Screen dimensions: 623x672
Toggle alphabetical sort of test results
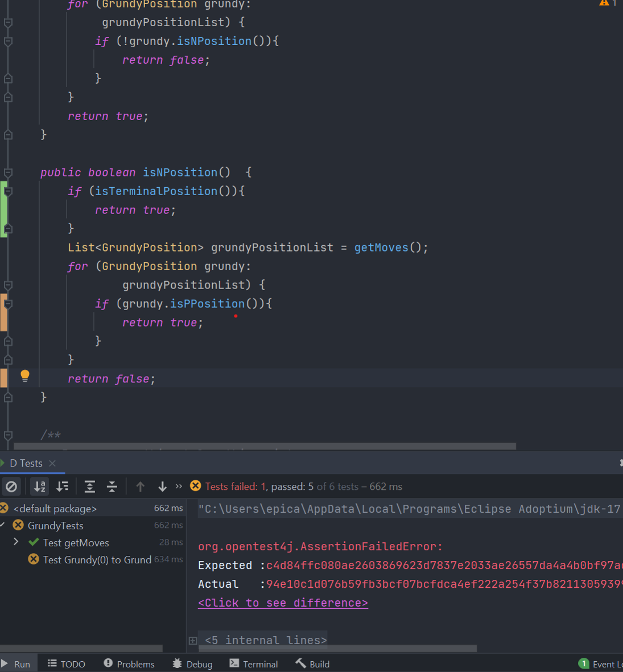tap(39, 487)
